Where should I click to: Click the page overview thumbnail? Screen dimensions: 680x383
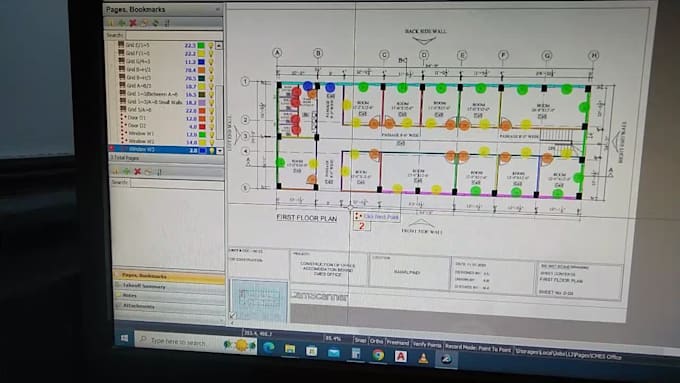pyautogui.click(x=260, y=301)
